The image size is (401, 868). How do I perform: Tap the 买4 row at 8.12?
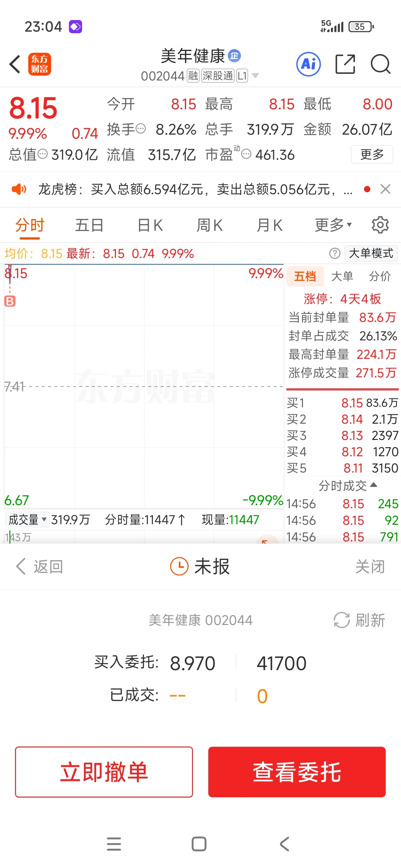pyautogui.click(x=342, y=452)
